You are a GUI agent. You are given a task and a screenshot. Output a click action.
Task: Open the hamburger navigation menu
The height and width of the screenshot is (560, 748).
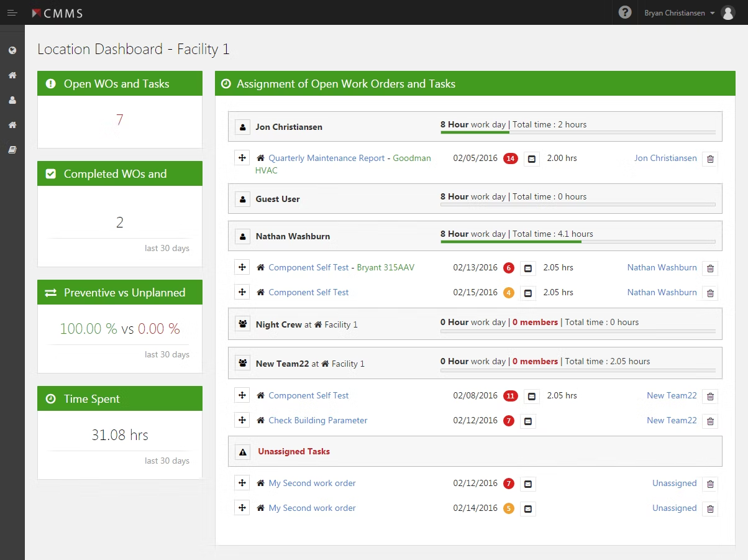pos(12,12)
